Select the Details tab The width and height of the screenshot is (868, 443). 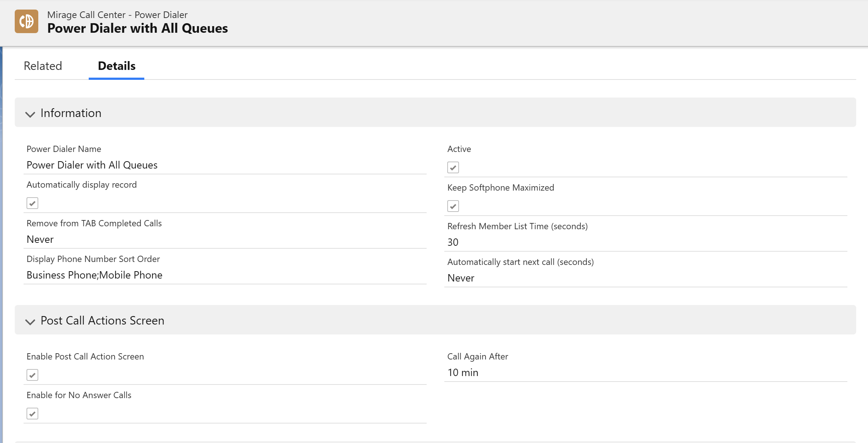(x=117, y=66)
